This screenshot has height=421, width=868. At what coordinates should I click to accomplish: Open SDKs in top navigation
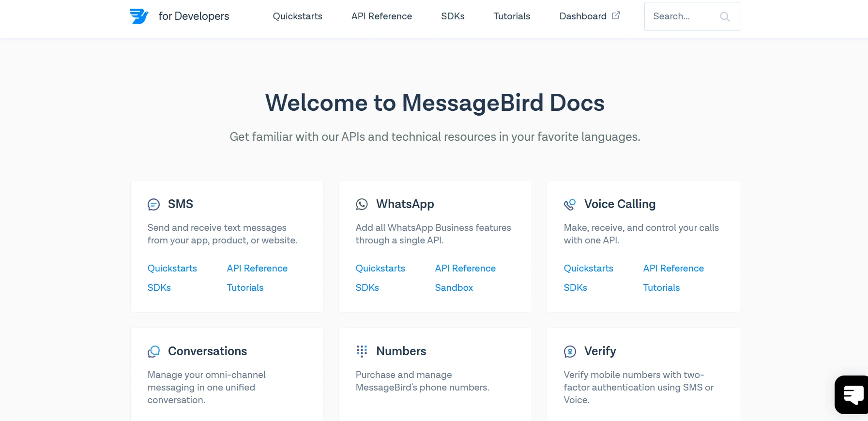pos(453,16)
